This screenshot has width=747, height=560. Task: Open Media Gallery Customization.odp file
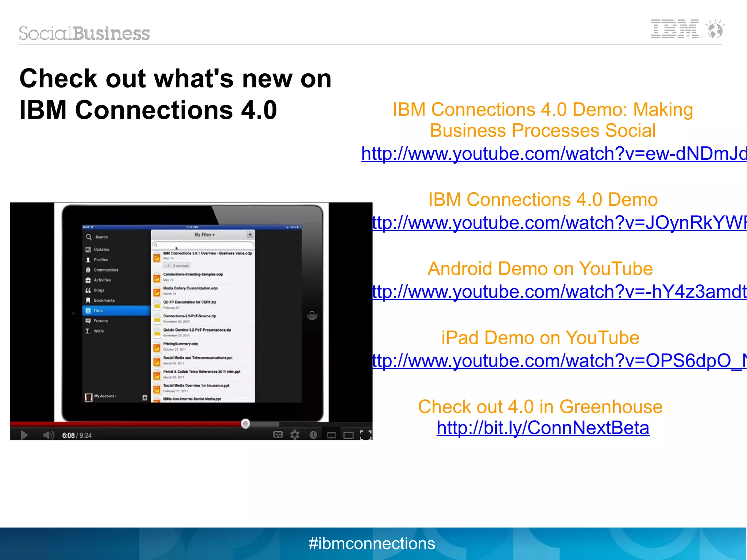(203, 291)
